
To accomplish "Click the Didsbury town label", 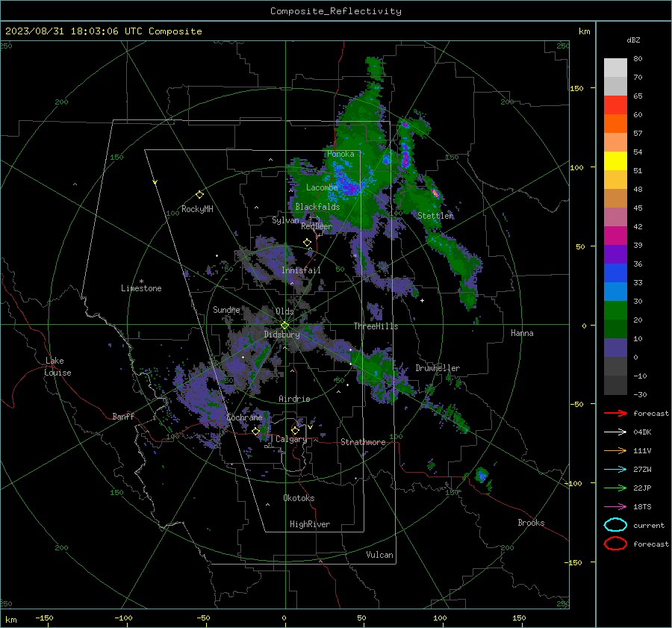I will [282, 335].
